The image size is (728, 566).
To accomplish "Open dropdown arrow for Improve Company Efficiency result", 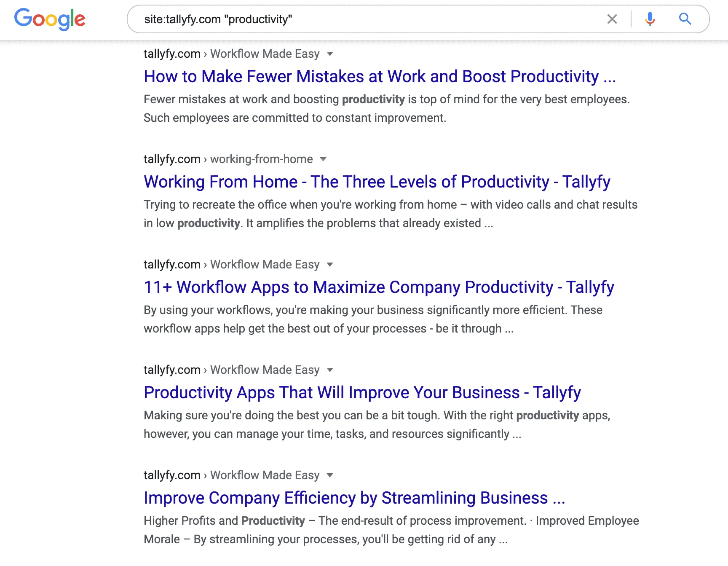I will pos(330,475).
